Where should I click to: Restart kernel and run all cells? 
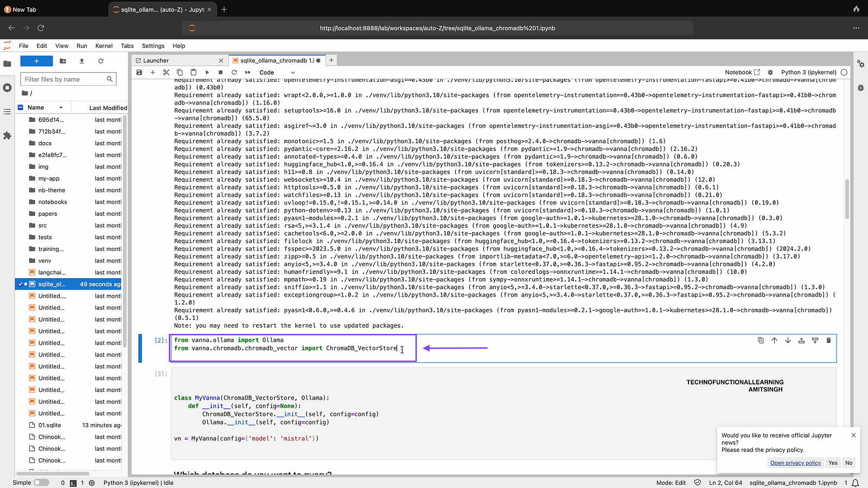point(248,72)
